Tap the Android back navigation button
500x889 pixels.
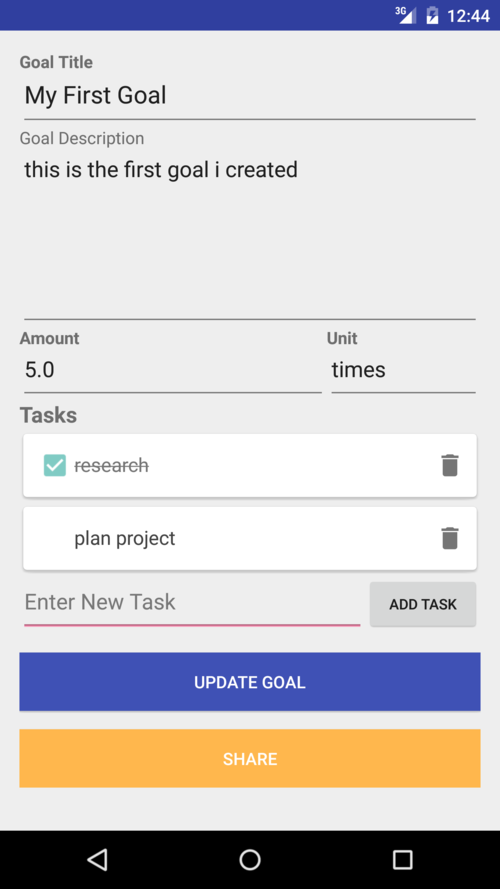click(x=98, y=860)
